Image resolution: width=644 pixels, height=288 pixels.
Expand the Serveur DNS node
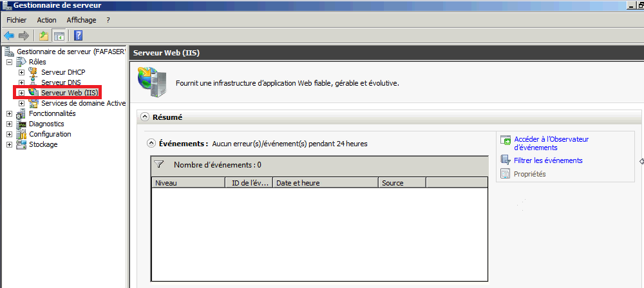[x=22, y=82]
